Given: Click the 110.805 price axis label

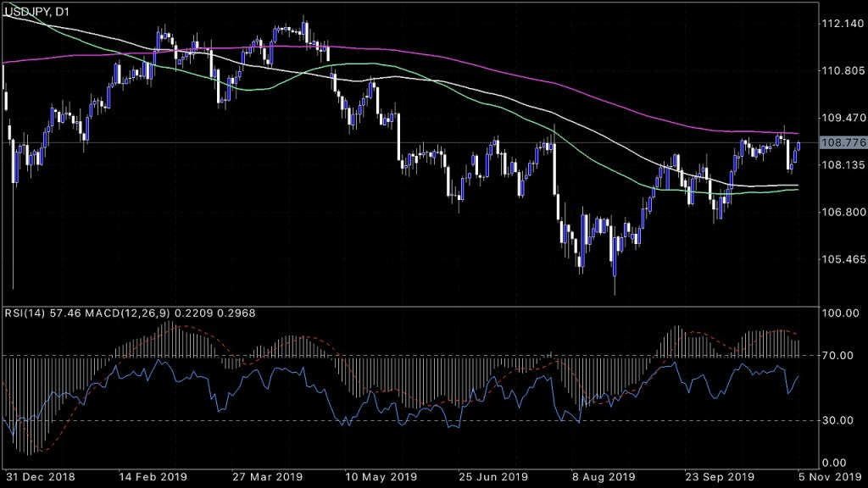Looking at the screenshot, I should coord(843,71).
